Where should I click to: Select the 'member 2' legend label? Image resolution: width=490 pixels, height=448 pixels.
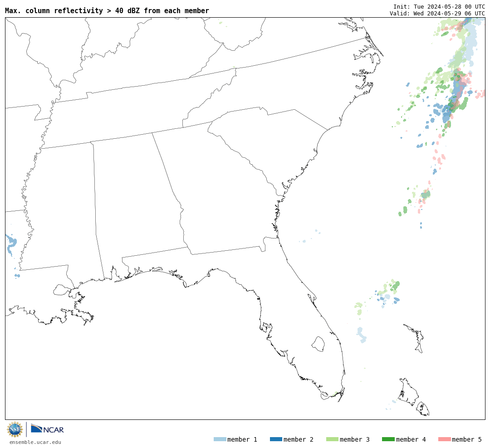[299, 439]
